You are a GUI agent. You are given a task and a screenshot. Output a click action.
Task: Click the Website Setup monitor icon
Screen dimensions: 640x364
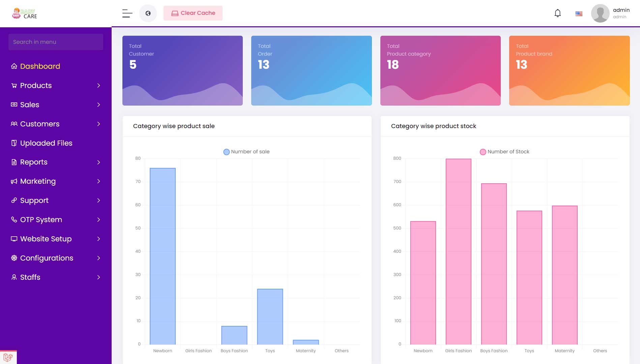[14, 239]
